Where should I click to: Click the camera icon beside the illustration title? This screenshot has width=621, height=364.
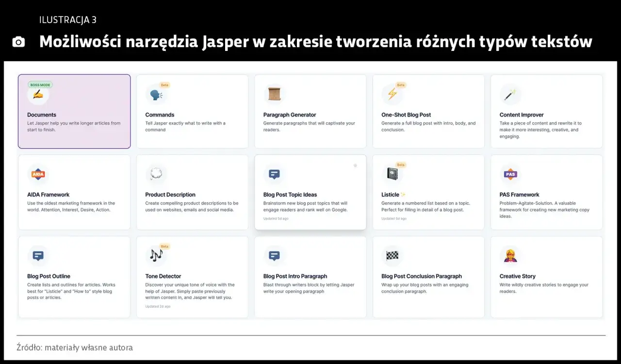(x=18, y=42)
